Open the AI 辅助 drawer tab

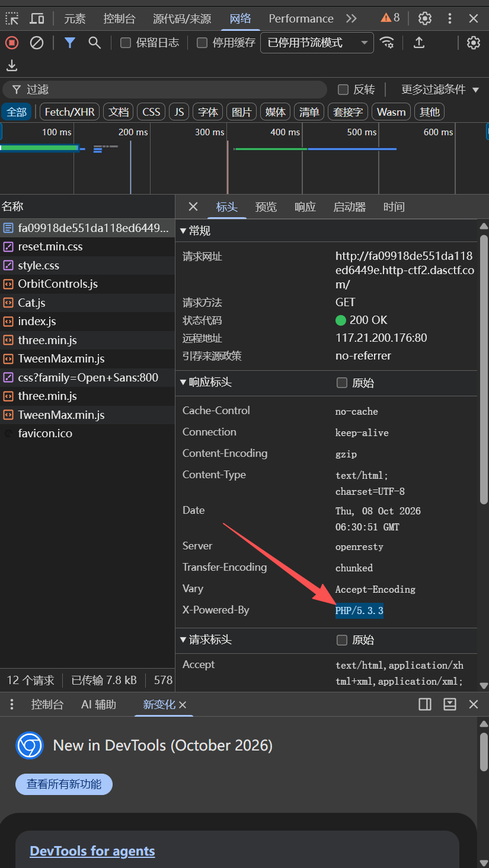(x=99, y=704)
